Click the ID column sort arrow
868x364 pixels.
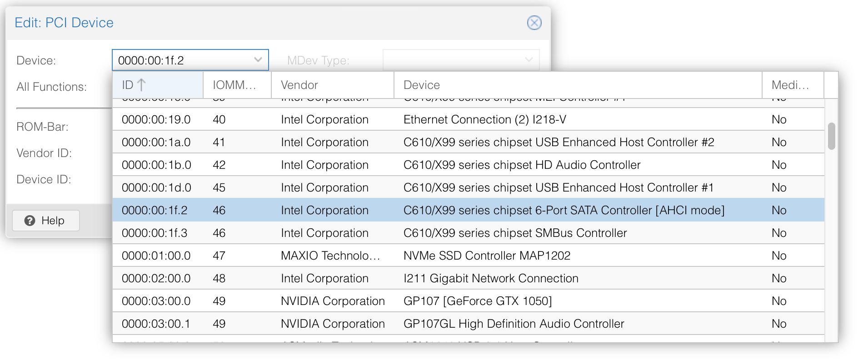click(x=141, y=85)
